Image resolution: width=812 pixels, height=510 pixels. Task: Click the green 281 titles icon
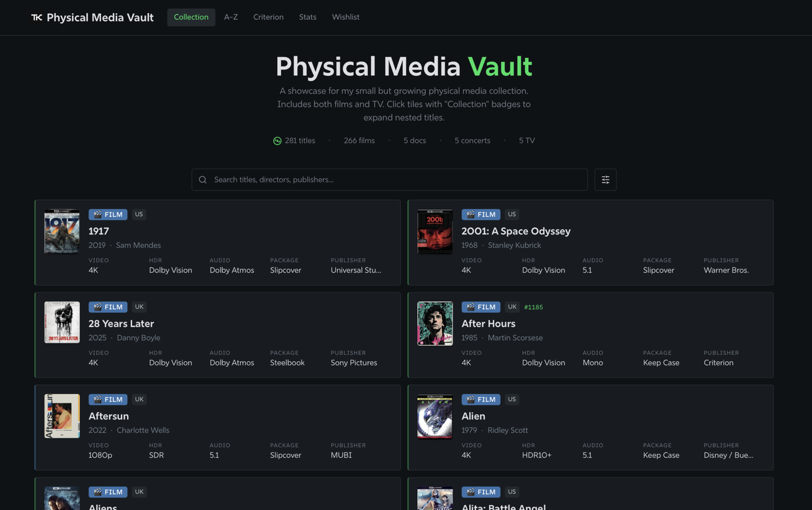277,141
